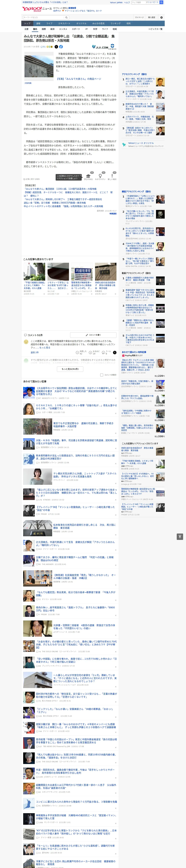Image resolution: width=186 pixels, height=868 pixels.
Task: Open the スポーツ category tab
Action: coord(76,29)
